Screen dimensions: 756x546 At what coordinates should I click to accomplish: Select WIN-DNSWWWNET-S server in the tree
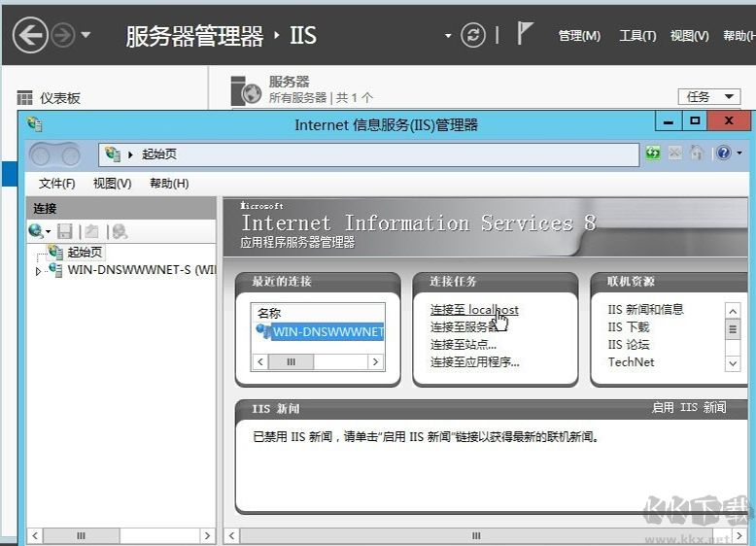[x=141, y=270]
